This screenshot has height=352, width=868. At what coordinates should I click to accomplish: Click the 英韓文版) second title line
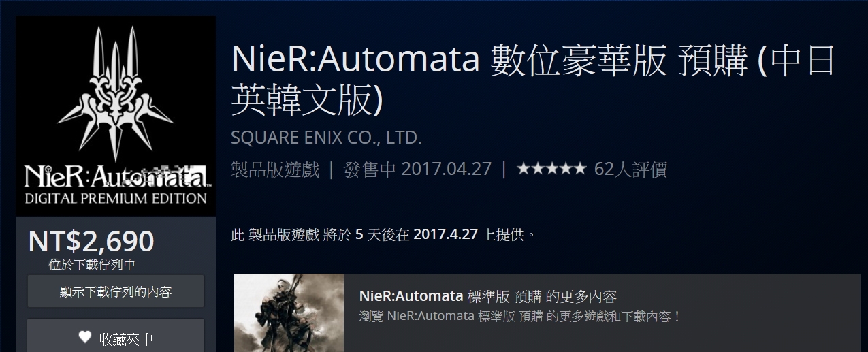(x=308, y=101)
